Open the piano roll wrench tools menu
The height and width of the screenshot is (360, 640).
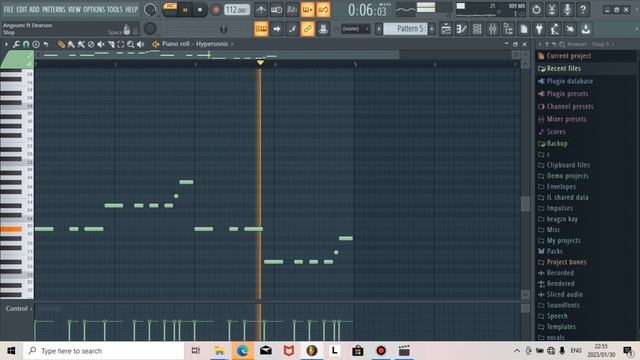[16, 44]
